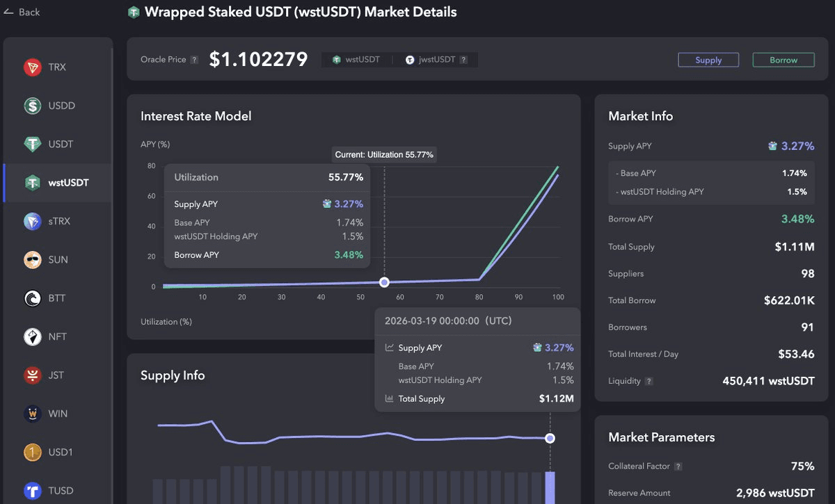Click the Oracle Price help question mark
This screenshot has height=504, width=835.
pyautogui.click(x=194, y=60)
